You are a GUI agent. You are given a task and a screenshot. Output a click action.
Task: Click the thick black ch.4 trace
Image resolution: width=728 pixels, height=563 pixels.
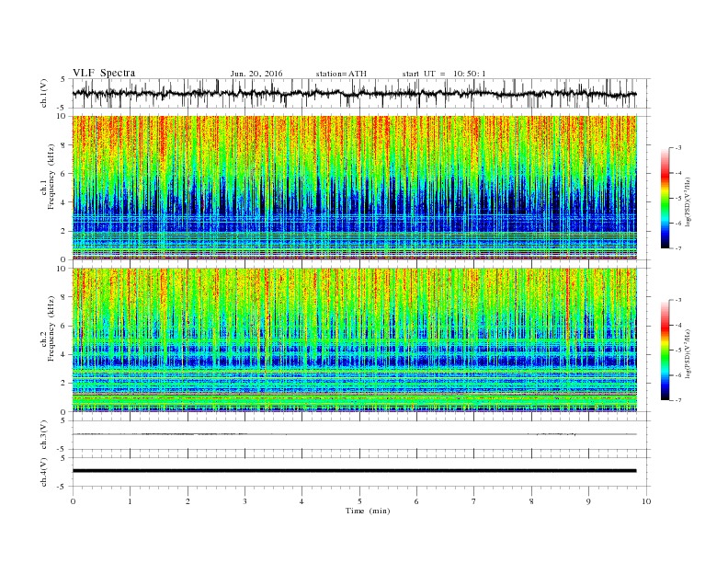[x=355, y=471]
